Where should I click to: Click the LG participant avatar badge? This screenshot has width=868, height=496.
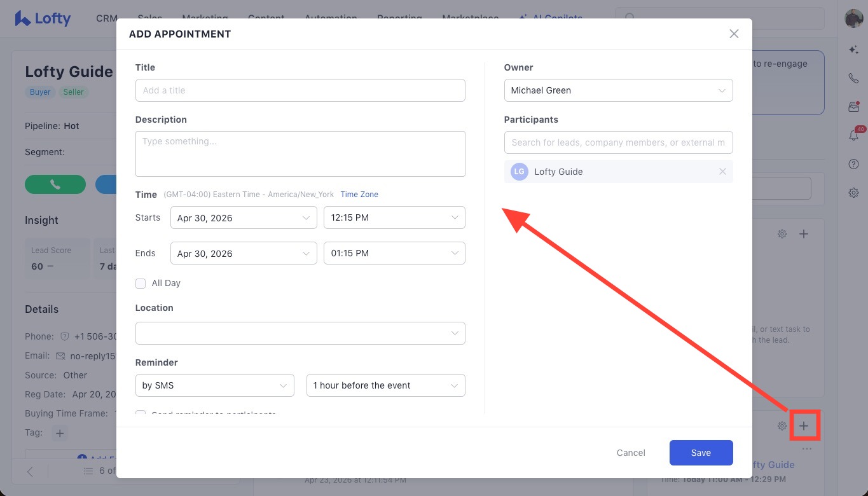[520, 172]
